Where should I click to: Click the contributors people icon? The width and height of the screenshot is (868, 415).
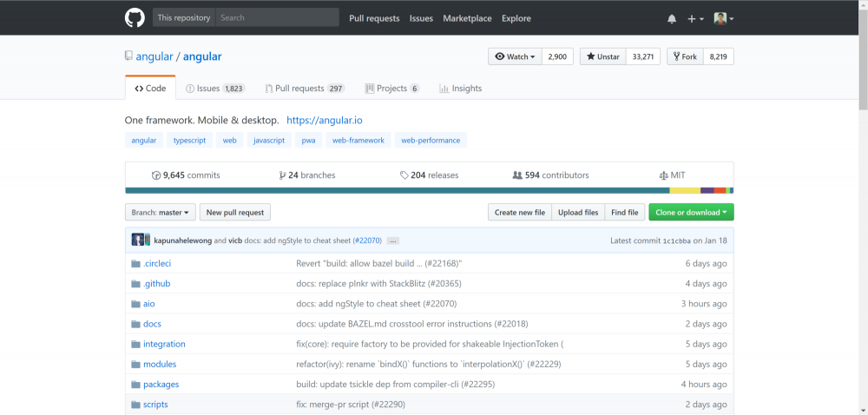517,175
